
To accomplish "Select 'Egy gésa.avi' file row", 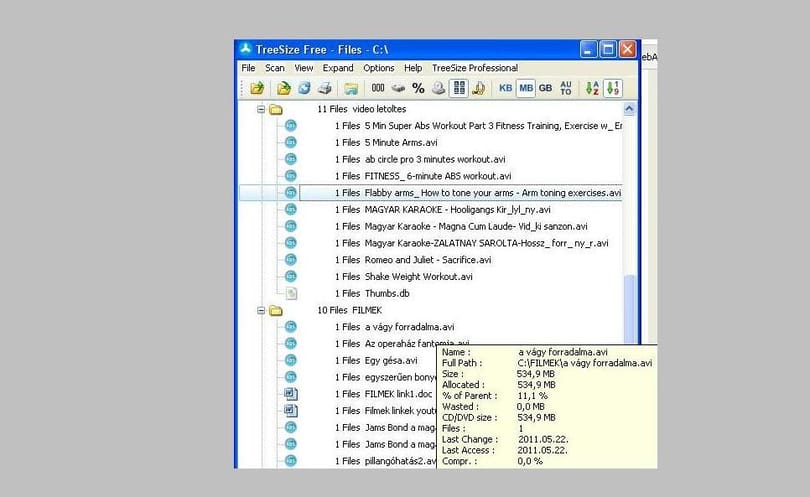I will (376, 361).
